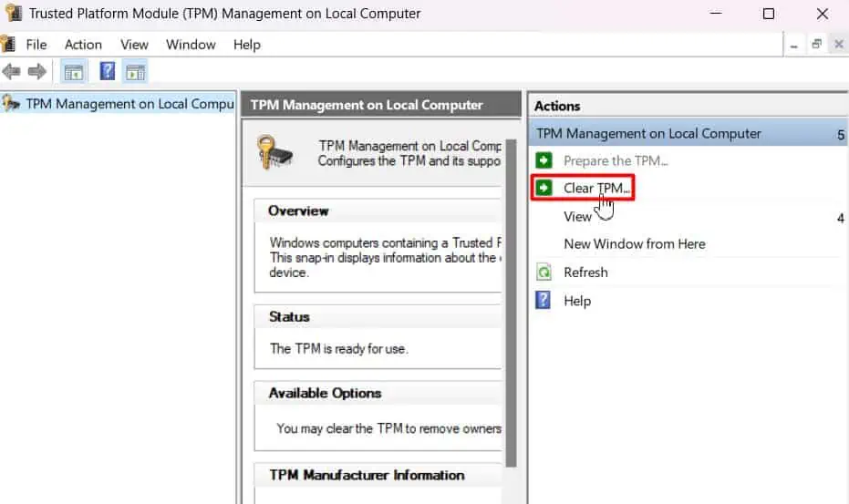
Task: Click the Overview section header
Action: [x=298, y=211]
